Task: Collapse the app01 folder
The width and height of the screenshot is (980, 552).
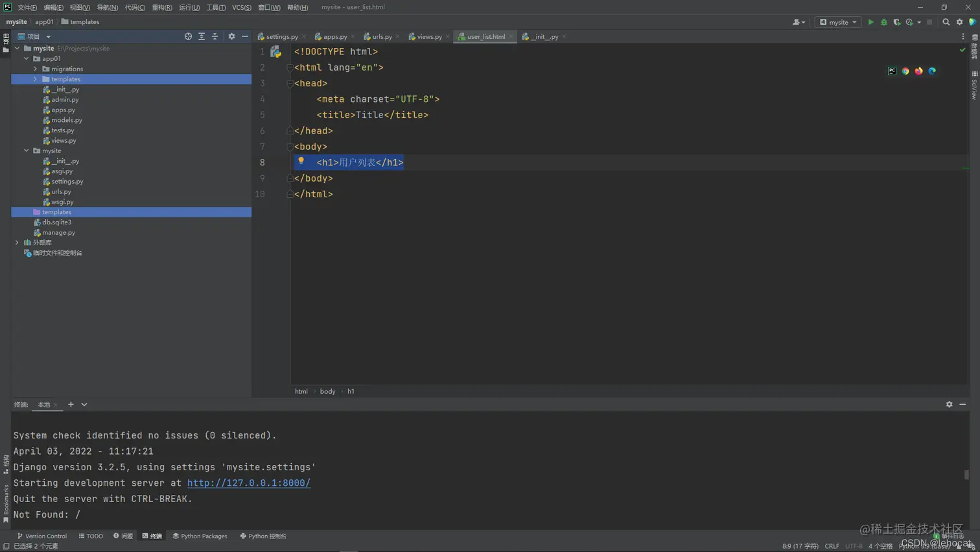Action: (x=27, y=58)
